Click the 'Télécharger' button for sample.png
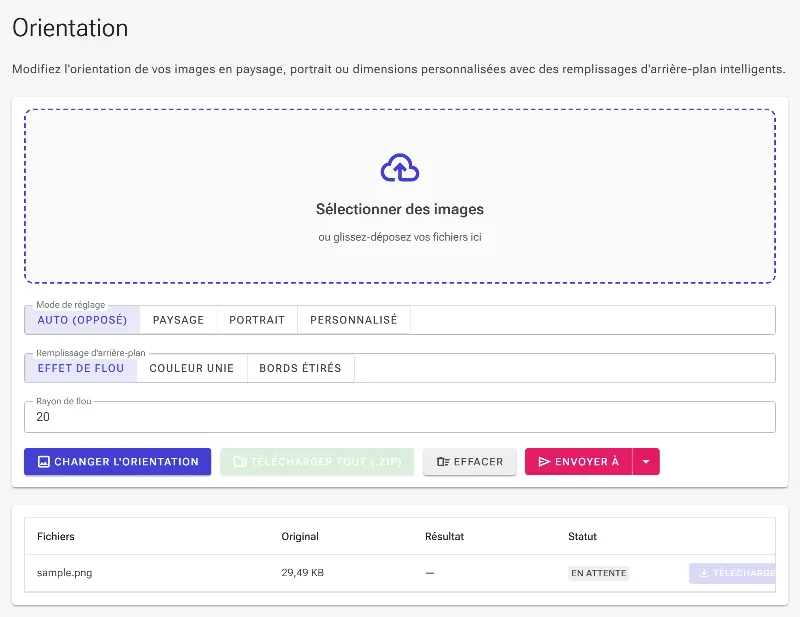 (732, 573)
